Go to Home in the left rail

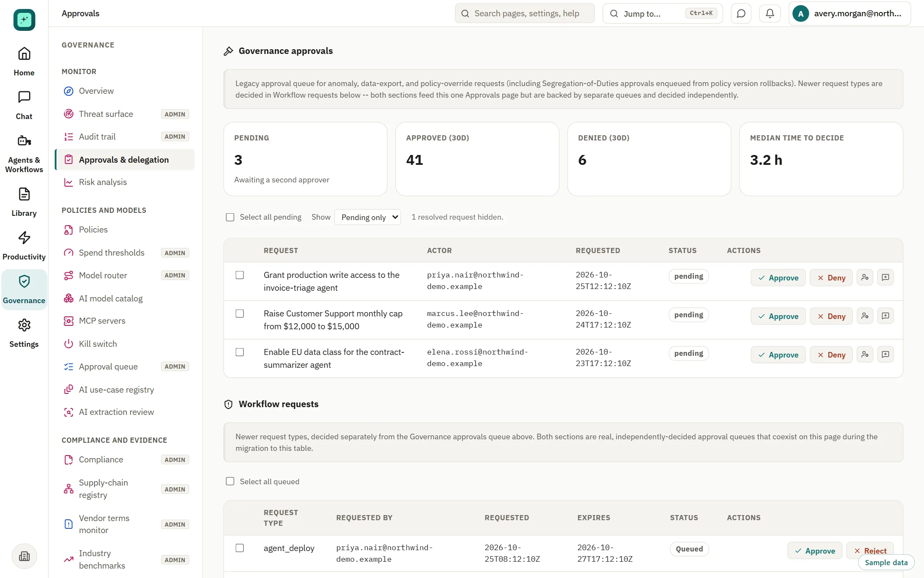pyautogui.click(x=24, y=62)
